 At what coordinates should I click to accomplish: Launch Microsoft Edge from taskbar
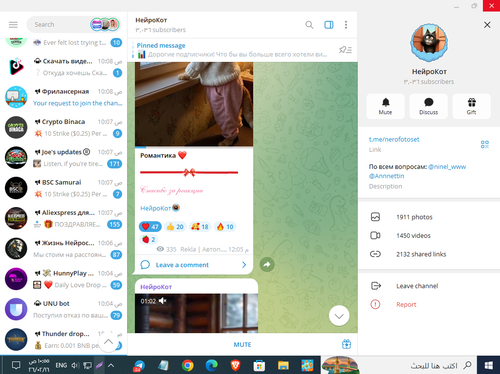211,365
